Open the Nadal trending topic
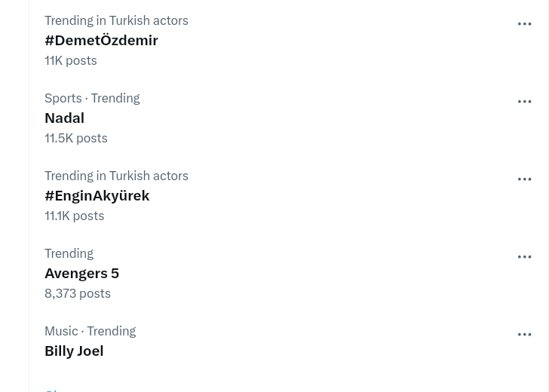 [x=64, y=118]
